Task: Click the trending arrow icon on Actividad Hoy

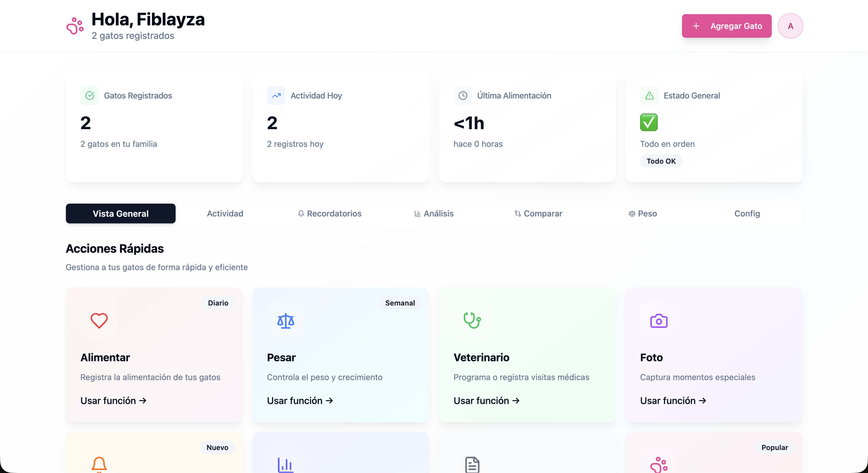Action: pyautogui.click(x=276, y=95)
